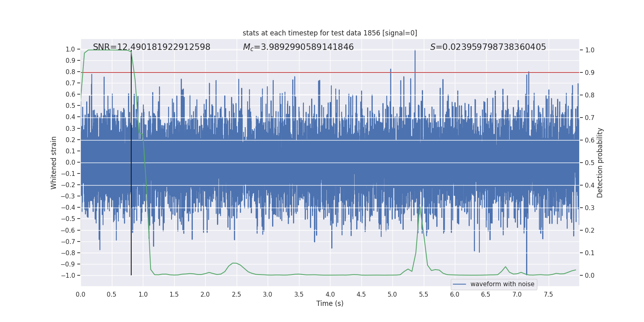Click the plot title mentioning test data 1856
This screenshot has height=322, width=644.
330,33
